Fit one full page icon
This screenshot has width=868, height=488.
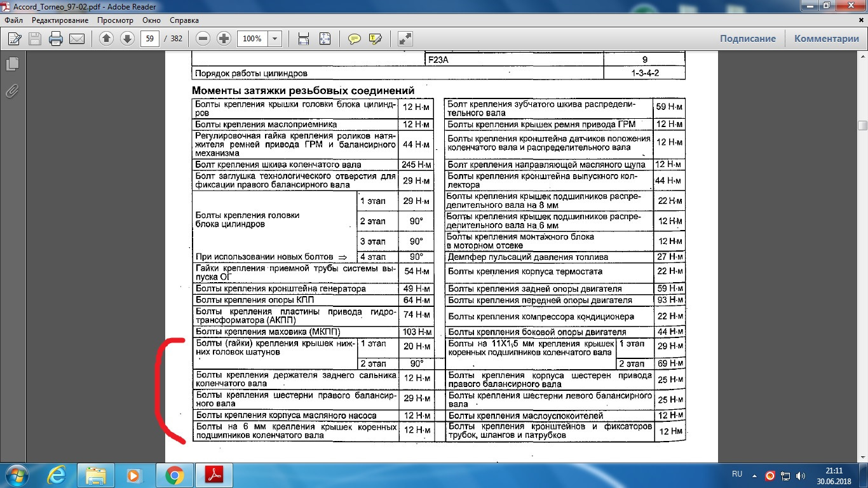coord(325,39)
